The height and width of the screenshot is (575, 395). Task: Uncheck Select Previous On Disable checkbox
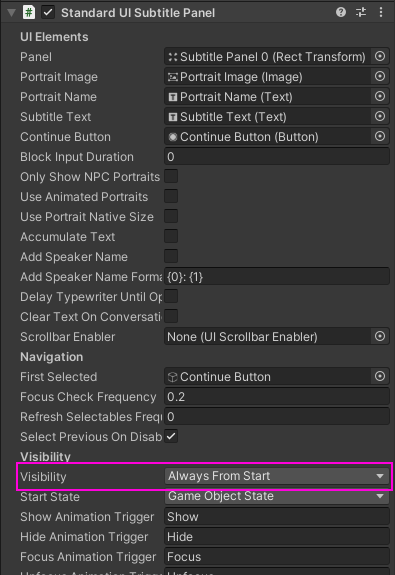(171, 436)
